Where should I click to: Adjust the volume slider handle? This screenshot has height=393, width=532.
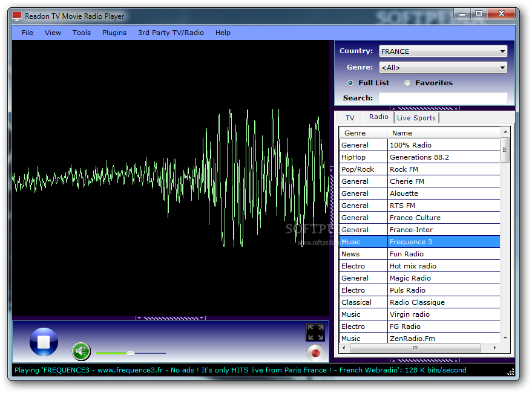(x=131, y=353)
